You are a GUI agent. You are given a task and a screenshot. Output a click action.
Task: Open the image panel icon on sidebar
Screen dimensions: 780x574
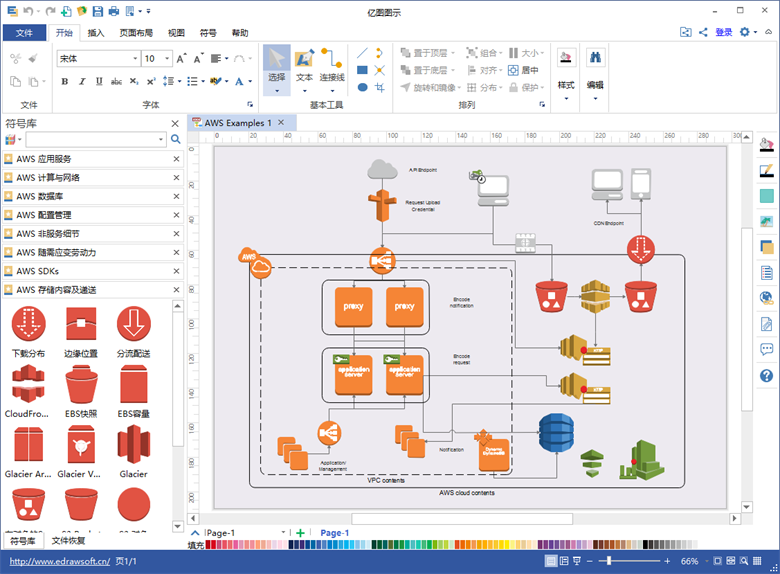(767, 221)
